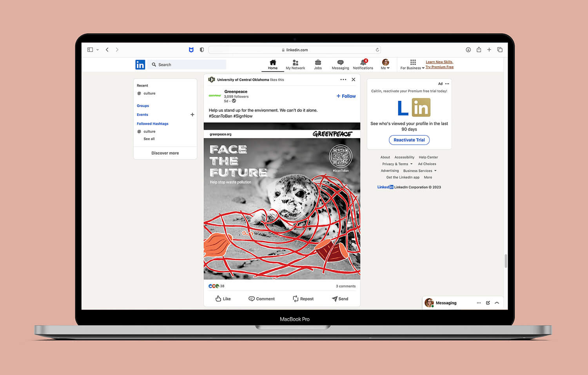The image size is (588, 375).
Task: Open messaging panel options dots
Action: (479, 303)
